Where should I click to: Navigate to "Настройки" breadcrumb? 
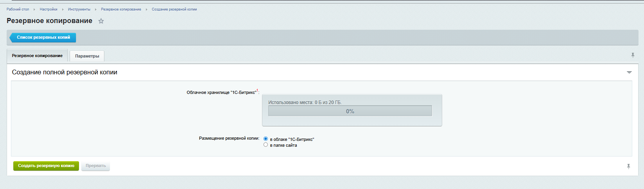tap(48, 9)
